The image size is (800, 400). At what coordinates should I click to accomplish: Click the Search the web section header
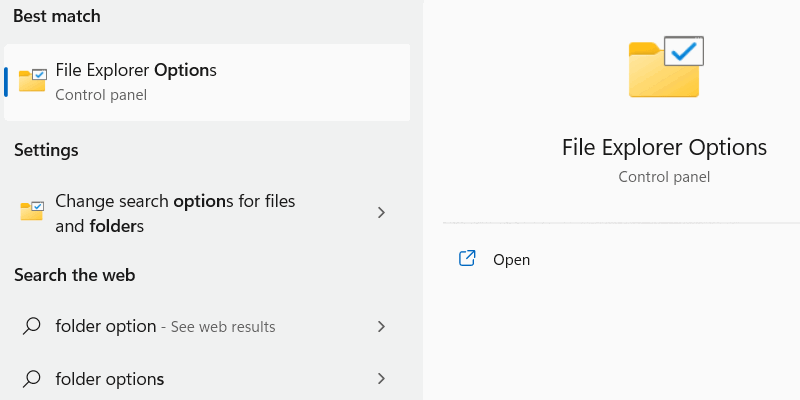click(x=75, y=275)
